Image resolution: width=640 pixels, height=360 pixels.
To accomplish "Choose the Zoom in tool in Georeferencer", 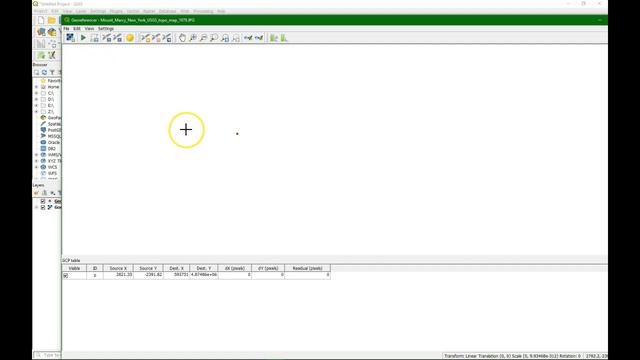I will point(193,38).
